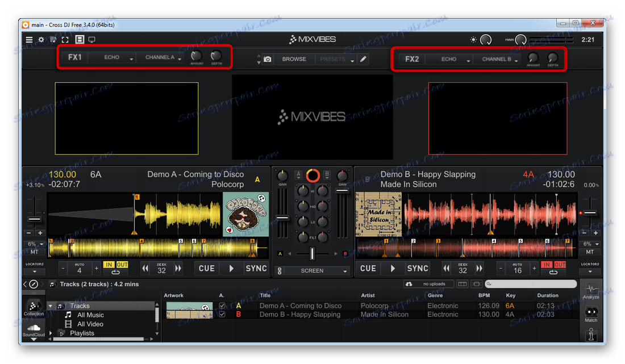Click the BROWSE button
The height and width of the screenshot is (364, 625).
point(294,59)
